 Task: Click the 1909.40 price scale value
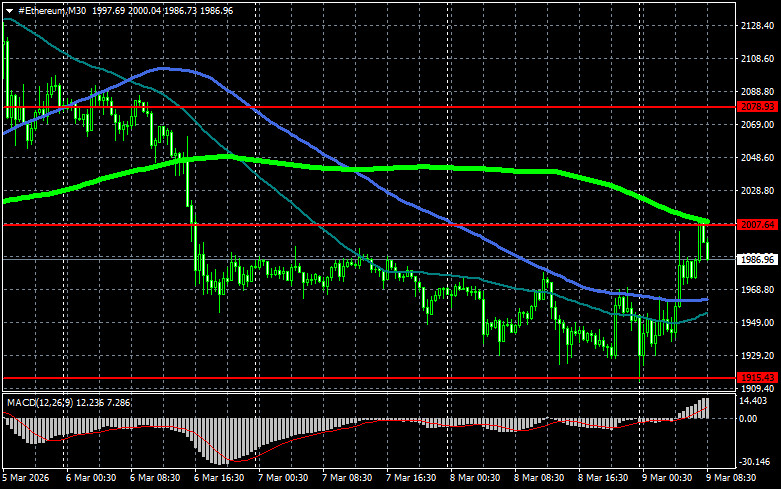point(758,388)
